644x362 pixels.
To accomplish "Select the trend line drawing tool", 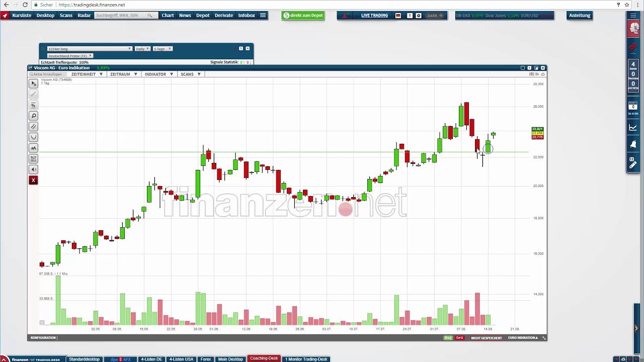I will [33, 95].
